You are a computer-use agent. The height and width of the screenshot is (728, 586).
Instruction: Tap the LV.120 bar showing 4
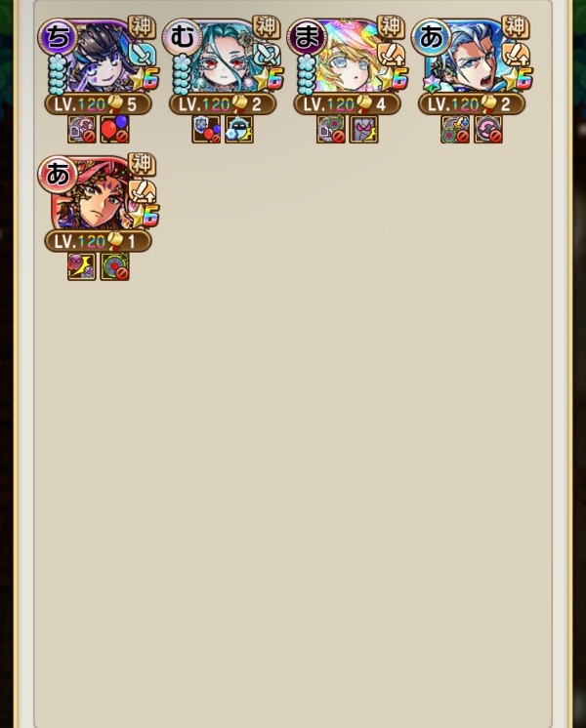pos(347,104)
